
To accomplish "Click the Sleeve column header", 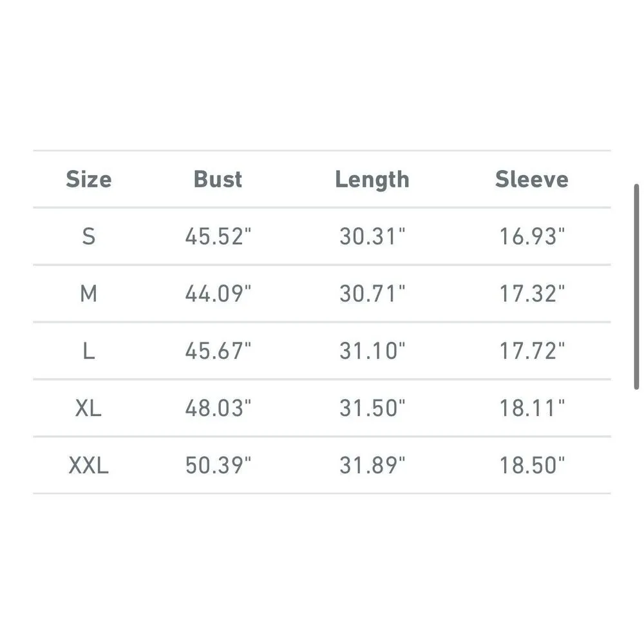I will 532,179.
